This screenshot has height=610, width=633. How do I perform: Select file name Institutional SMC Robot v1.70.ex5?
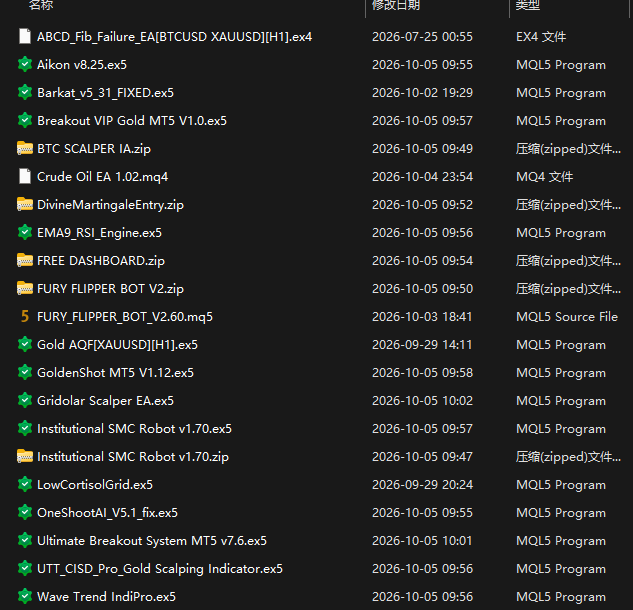134,429
